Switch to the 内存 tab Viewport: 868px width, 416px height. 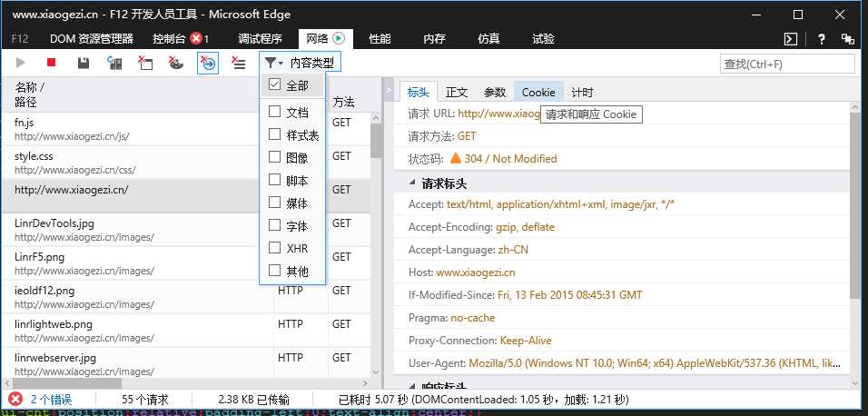click(x=434, y=39)
